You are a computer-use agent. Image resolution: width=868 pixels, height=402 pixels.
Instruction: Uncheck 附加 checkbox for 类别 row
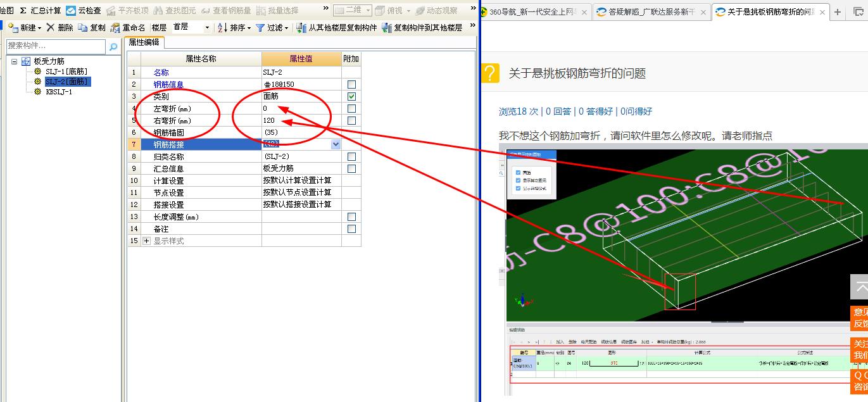351,96
